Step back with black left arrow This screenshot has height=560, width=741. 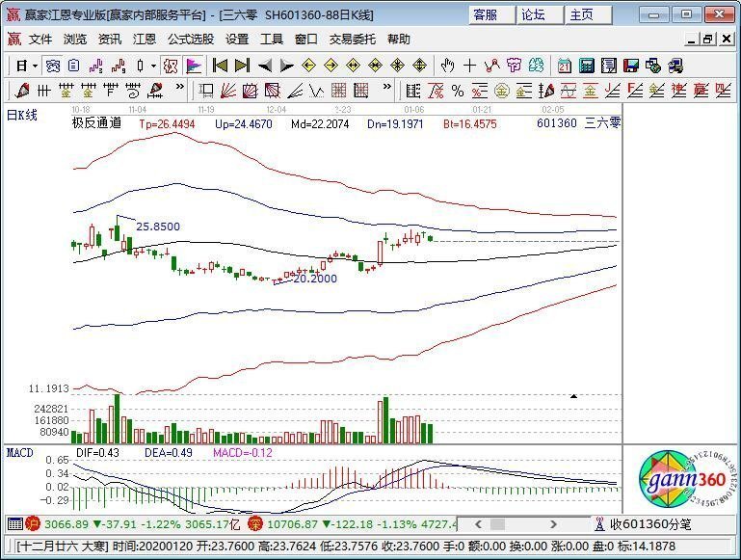click(265, 66)
